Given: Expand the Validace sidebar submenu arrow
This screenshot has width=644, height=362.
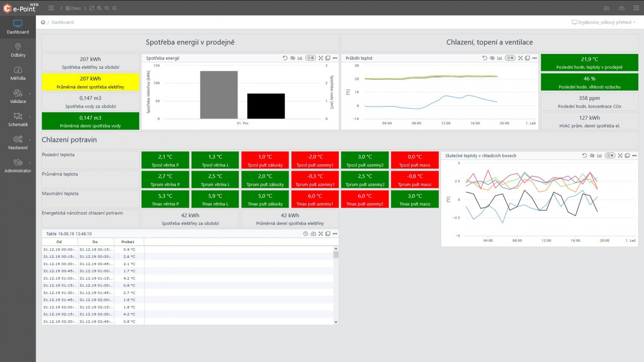Looking at the screenshot, I should click(30, 94).
